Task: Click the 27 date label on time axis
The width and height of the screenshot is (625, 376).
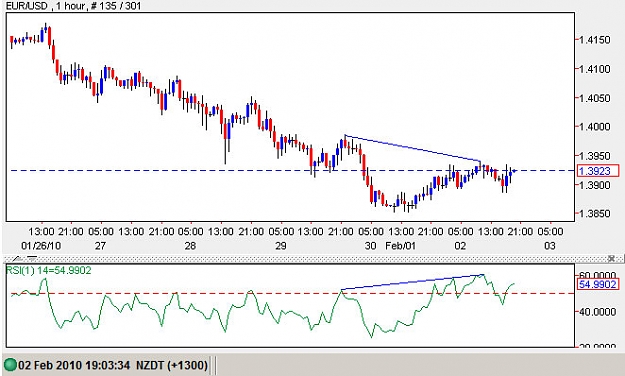Action: (x=100, y=246)
